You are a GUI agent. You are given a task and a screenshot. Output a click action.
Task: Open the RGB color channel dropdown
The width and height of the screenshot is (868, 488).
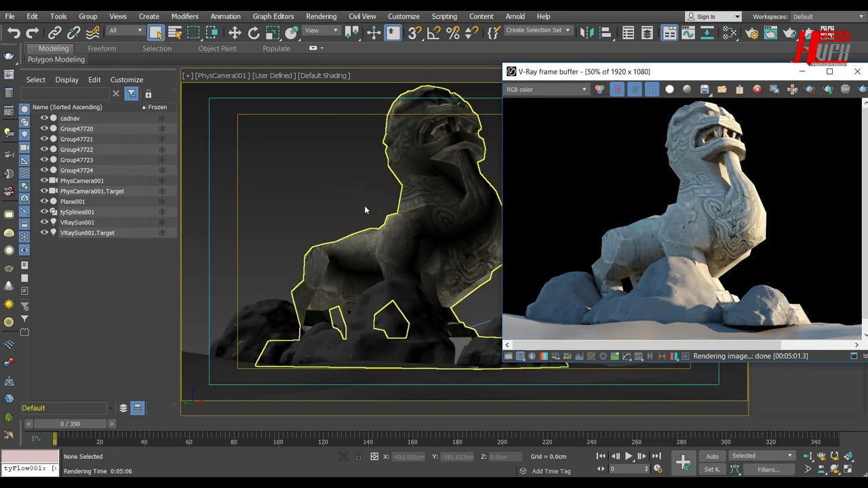(x=547, y=89)
